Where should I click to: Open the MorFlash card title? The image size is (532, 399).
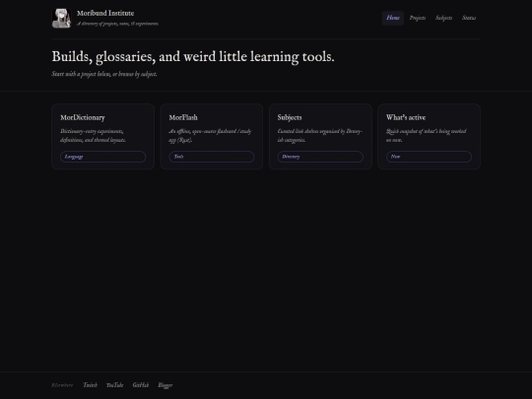point(183,118)
